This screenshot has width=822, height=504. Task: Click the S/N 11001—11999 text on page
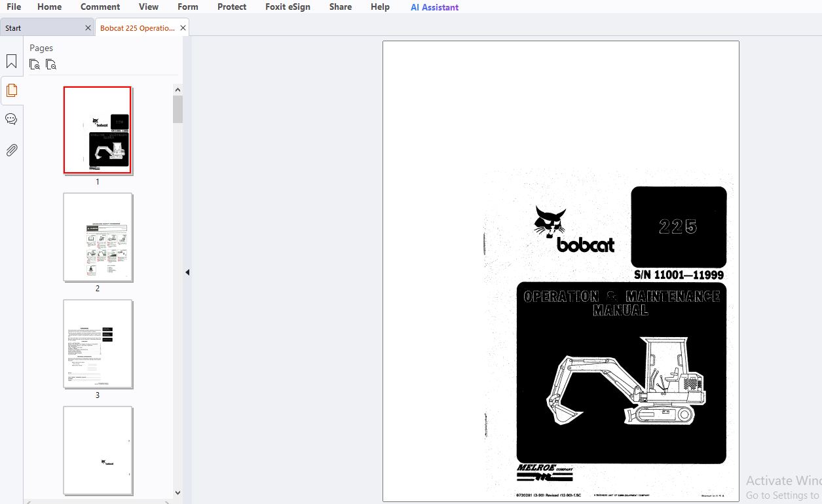679,276
